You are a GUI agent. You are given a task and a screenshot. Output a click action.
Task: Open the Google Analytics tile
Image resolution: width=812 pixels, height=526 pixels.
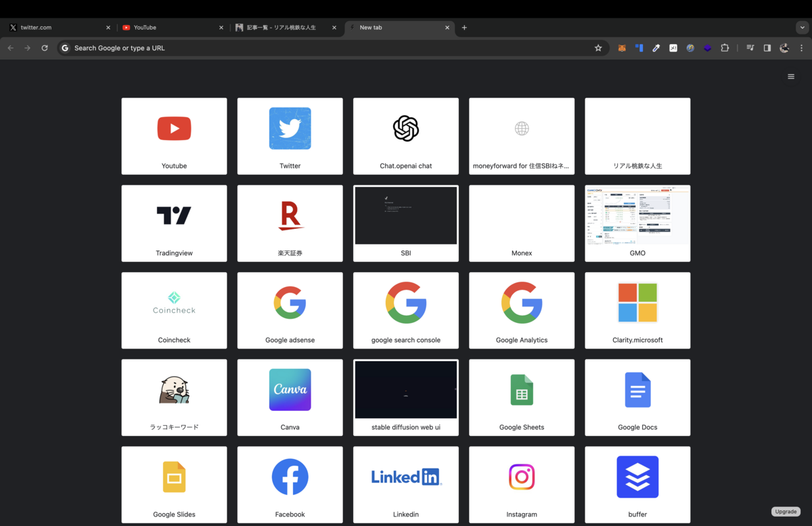(522, 311)
